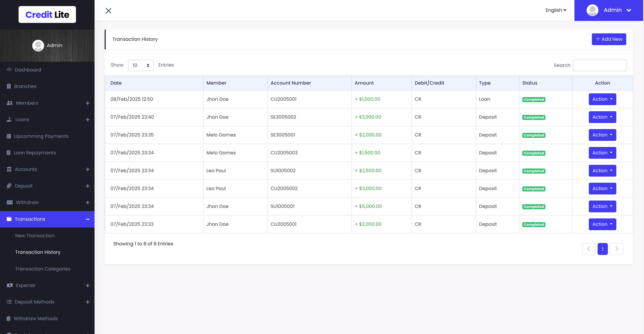
Task: Click the Withdraw Methods clipboard icon
Action: click(x=8, y=318)
